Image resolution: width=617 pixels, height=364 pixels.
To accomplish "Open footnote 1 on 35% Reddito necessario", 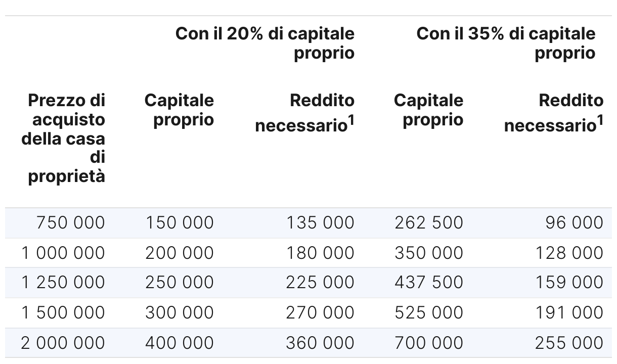I will [599, 120].
